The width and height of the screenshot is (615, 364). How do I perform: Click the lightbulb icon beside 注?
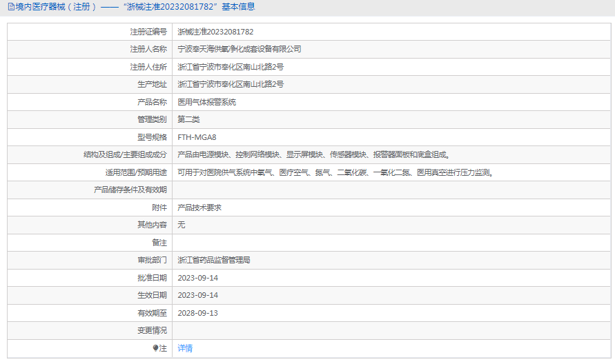155,348
